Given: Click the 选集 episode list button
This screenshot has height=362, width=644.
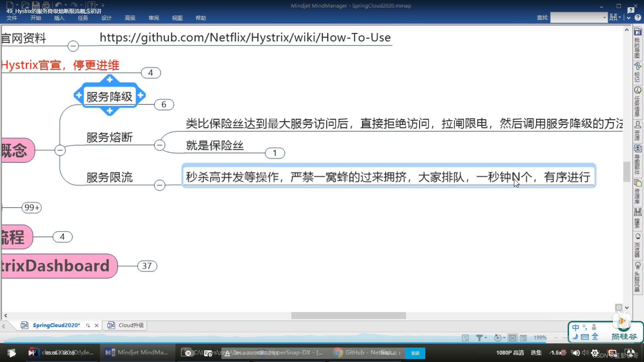Looking at the screenshot, I should (x=536, y=353).
